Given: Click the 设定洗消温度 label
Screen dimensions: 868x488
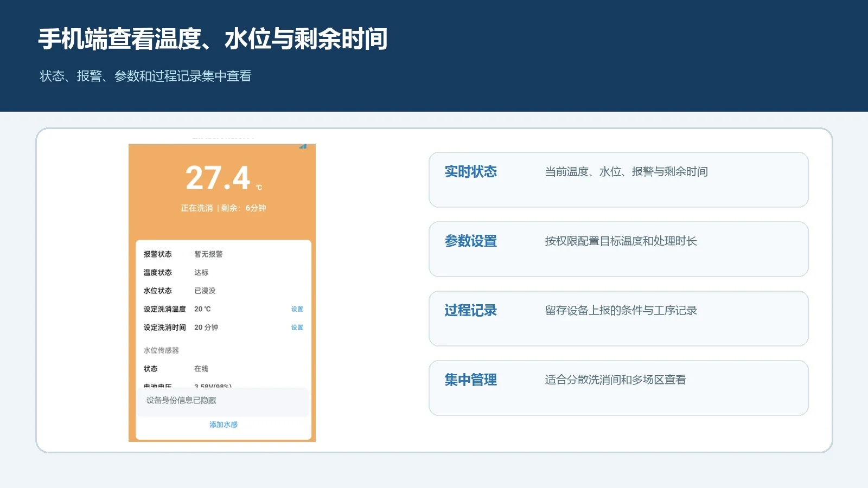Looking at the screenshot, I should point(164,309).
